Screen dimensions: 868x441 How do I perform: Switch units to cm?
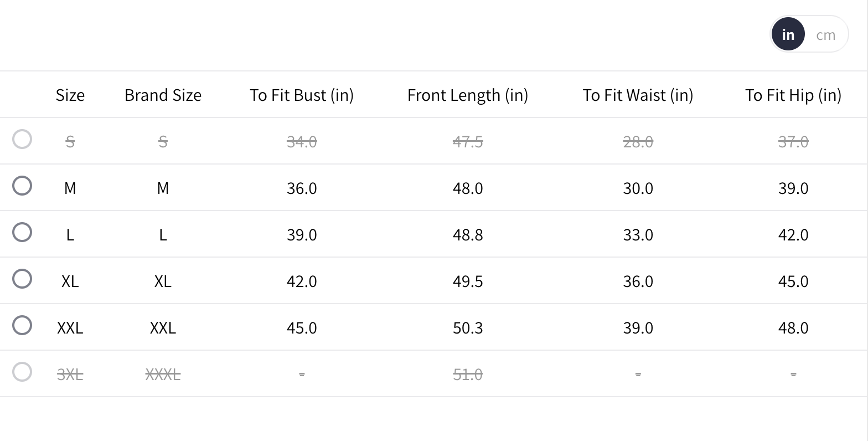point(825,35)
